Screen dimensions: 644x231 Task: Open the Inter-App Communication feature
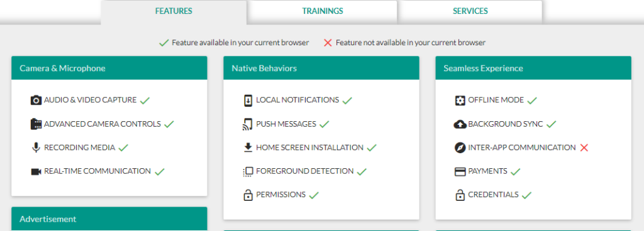tap(522, 148)
